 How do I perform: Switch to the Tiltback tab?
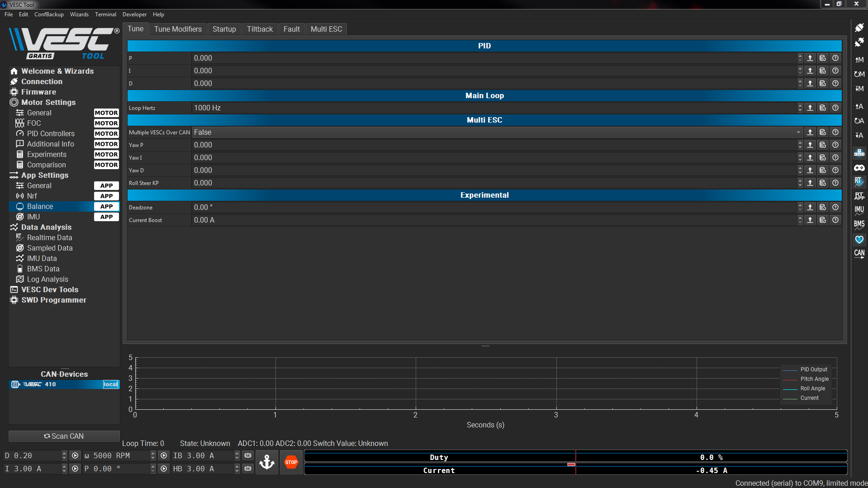(x=260, y=29)
